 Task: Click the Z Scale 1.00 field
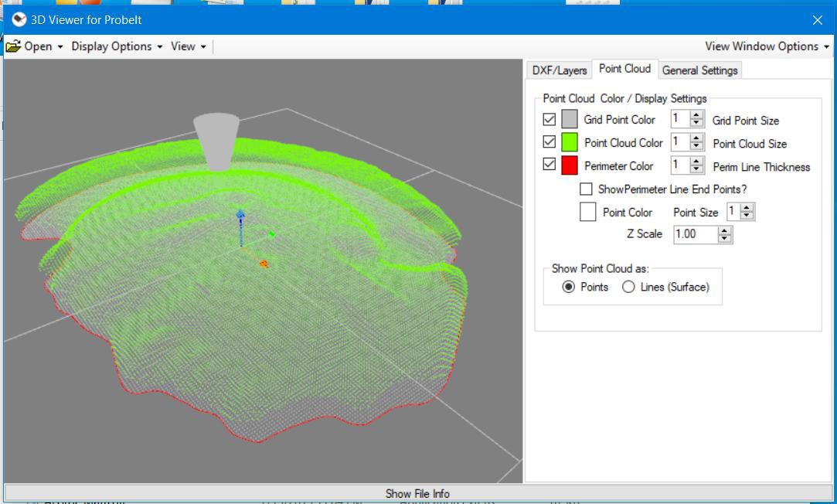click(x=696, y=234)
